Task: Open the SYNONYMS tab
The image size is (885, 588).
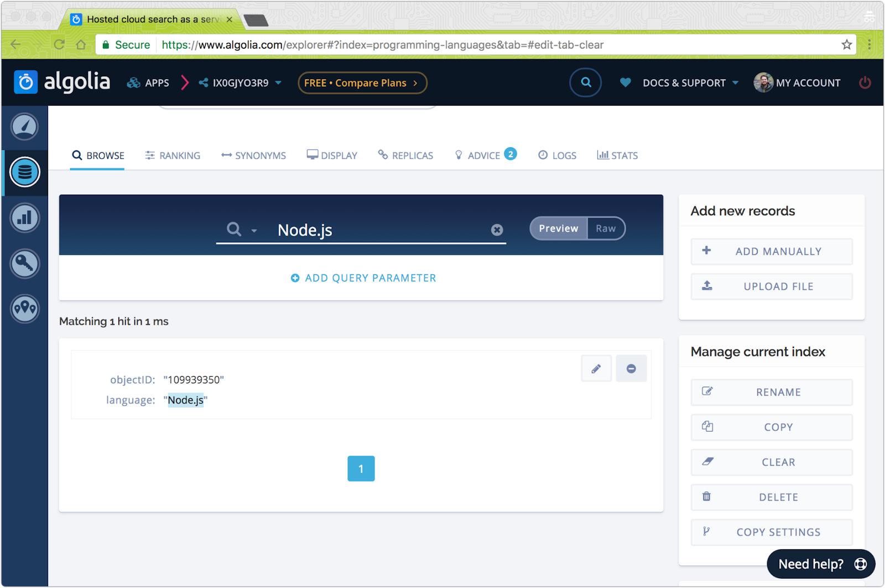Action: point(253,155)
